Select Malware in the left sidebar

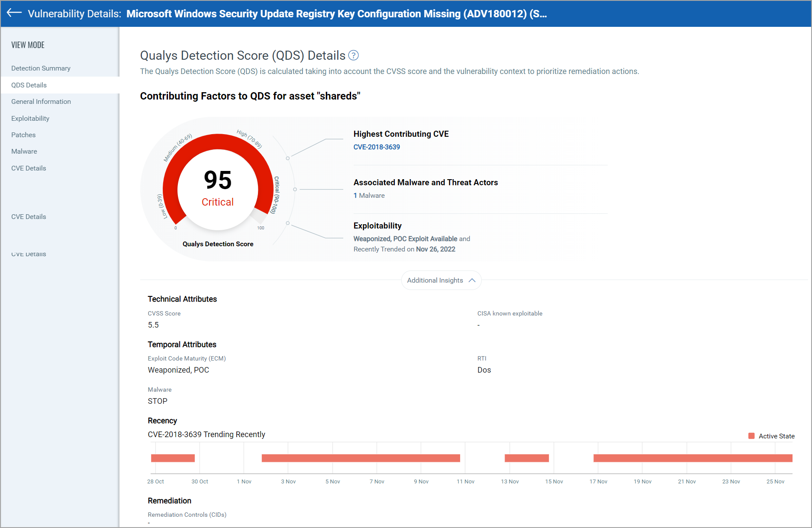pos(24,151)
